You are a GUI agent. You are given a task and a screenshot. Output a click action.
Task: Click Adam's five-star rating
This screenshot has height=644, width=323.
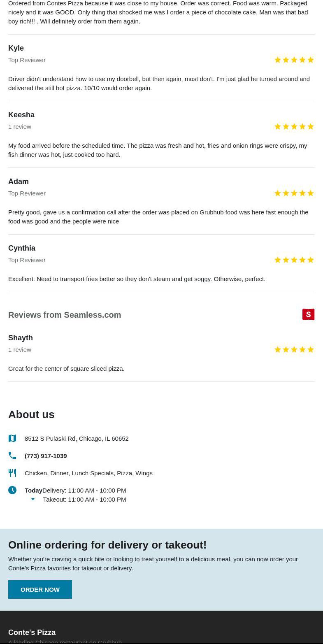point(294,193)
